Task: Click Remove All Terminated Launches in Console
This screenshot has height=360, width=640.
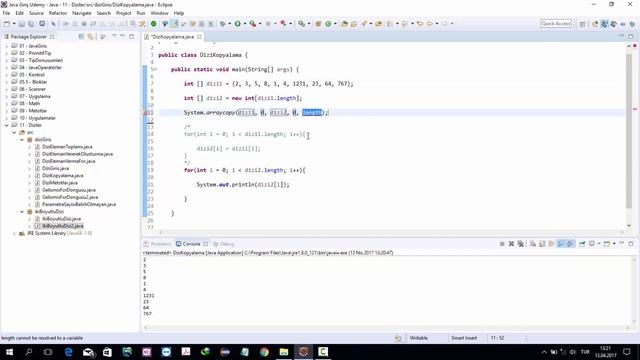Action: [x=520, y=244]
